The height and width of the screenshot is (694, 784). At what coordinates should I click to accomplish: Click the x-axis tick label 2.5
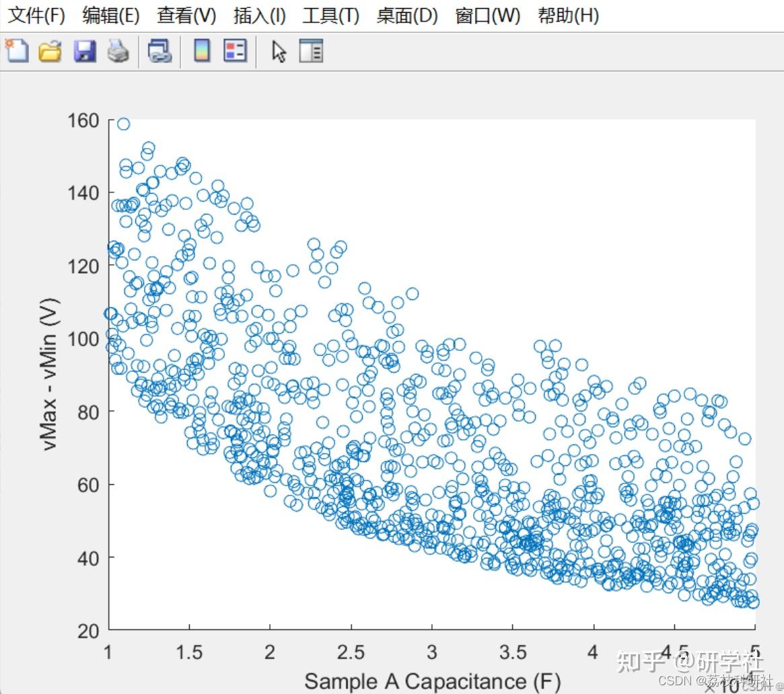point(351,652)
